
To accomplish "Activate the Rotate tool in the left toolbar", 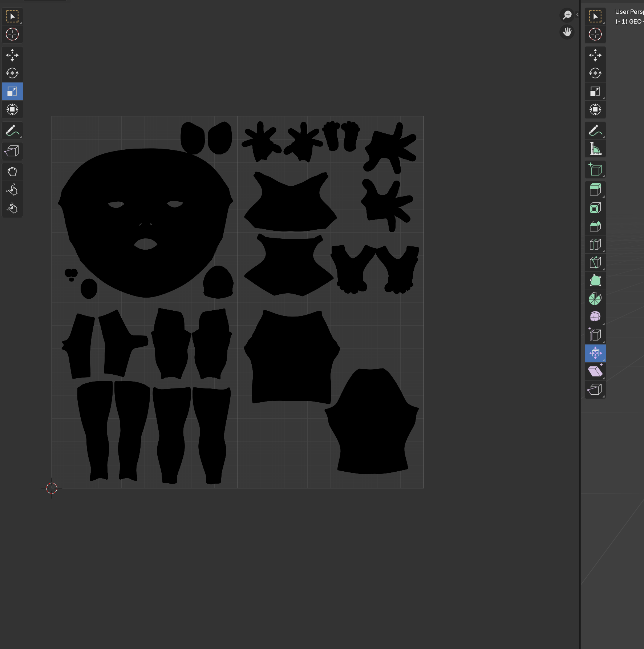I will point(12,73).
